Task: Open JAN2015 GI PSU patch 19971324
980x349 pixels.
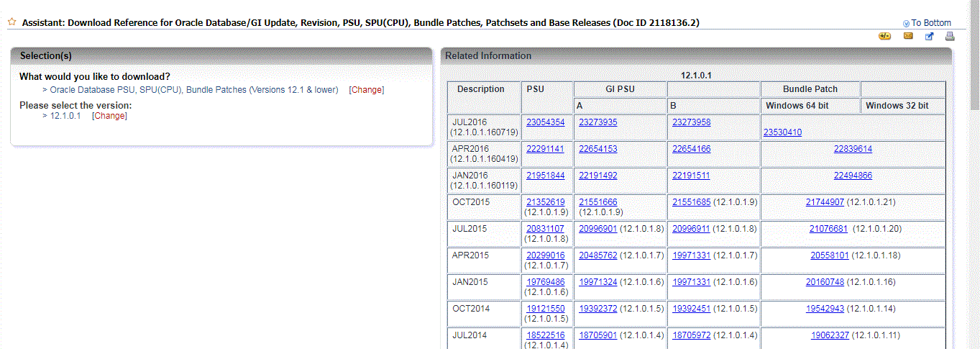Action: (x=598, y=282)
